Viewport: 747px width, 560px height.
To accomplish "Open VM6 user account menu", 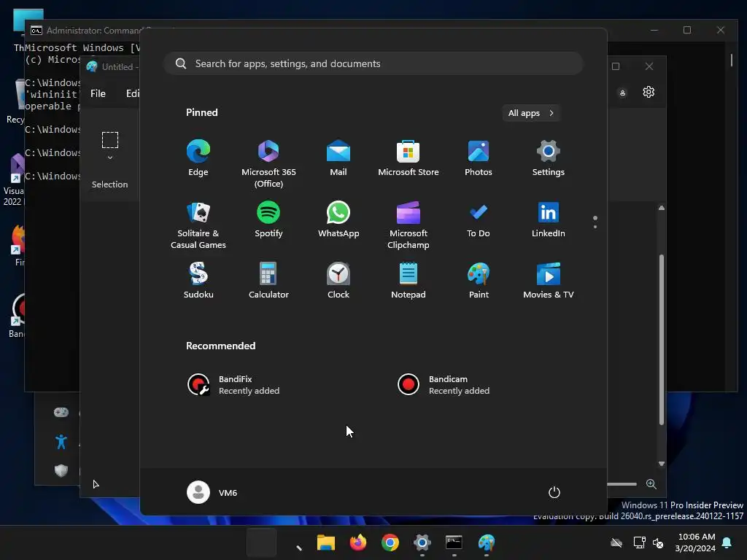I will point(212,492).
